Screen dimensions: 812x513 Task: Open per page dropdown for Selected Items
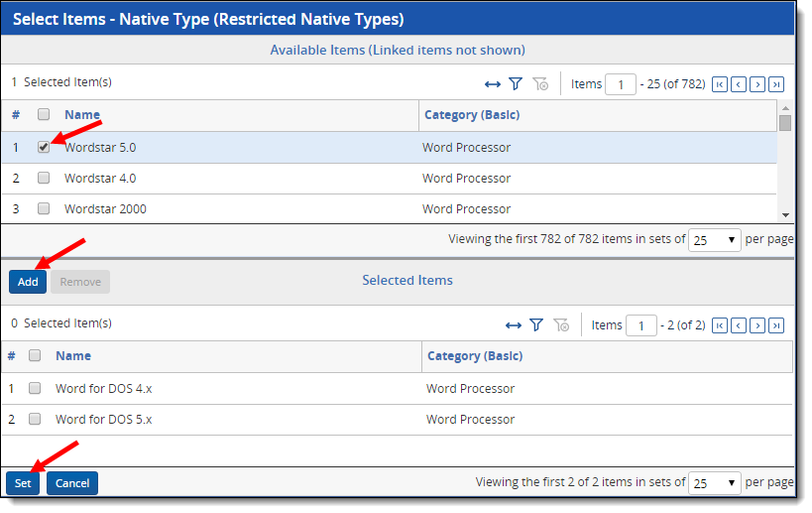714,483
